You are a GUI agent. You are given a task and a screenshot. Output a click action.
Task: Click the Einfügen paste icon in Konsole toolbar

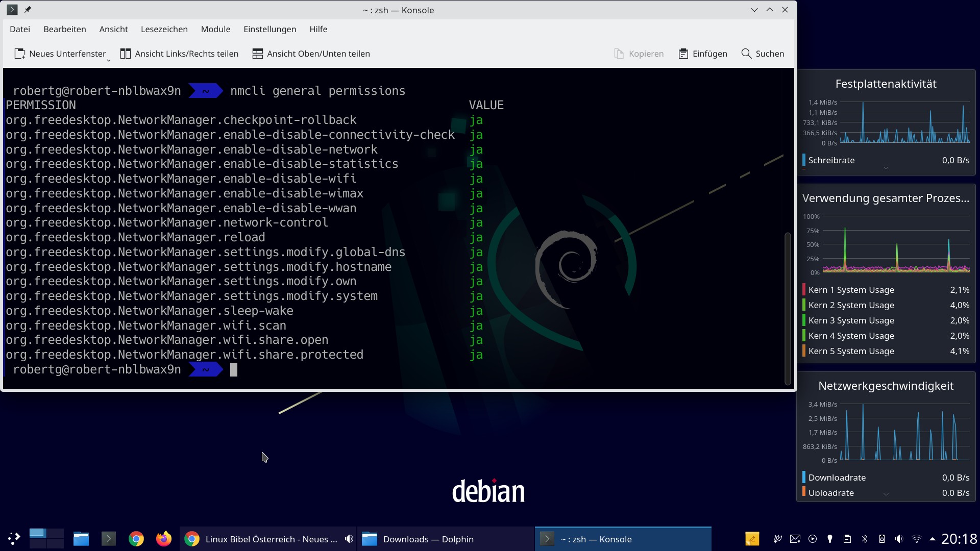683,53
